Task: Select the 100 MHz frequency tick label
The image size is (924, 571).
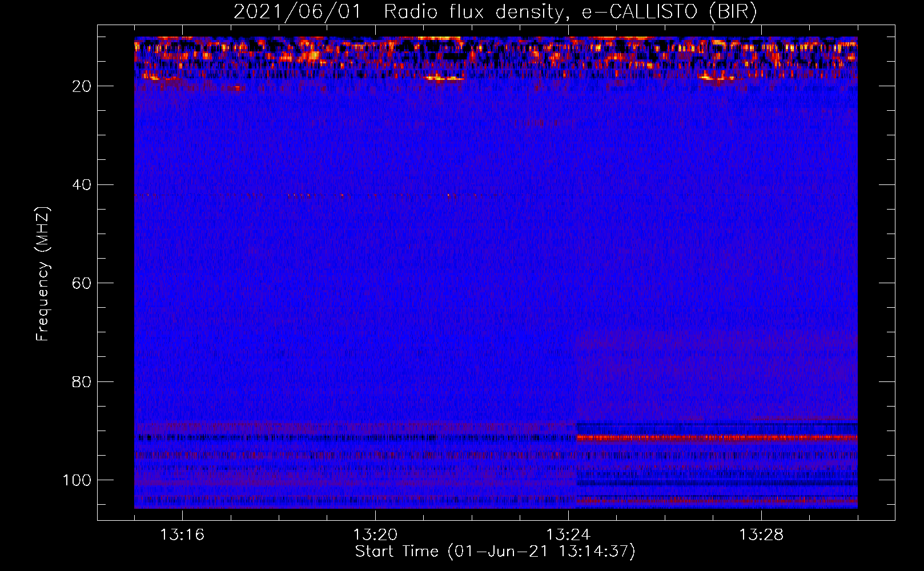Action: click(x=77, y=480)
